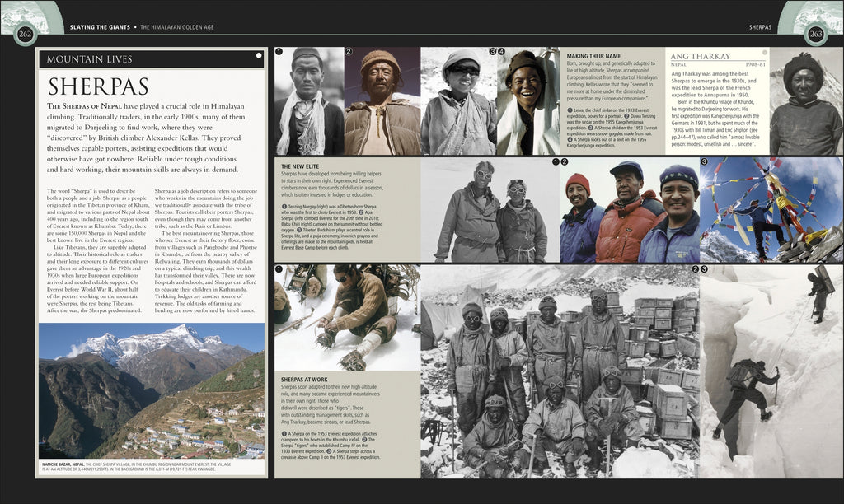Image resolution: width=844 pixels, height=504 pixels.
Task: Select the Ang Tharkay portrait photo
Action: tap(805, 101)
